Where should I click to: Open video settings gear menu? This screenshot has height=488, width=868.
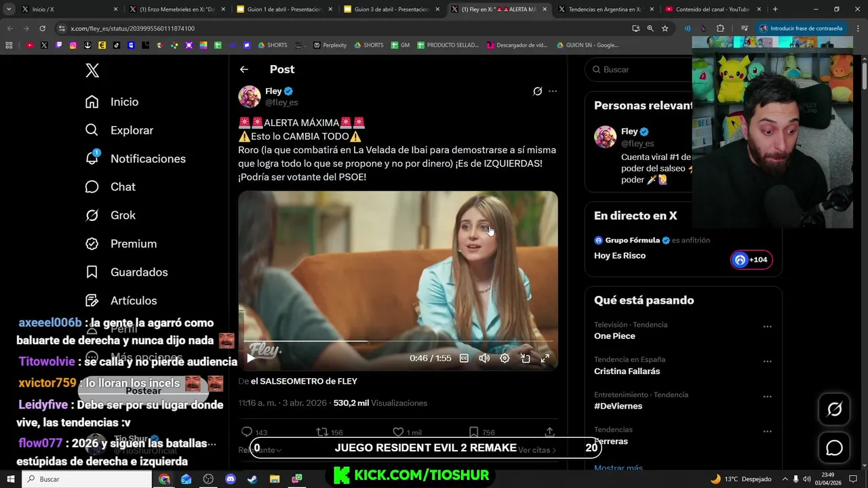coord(505,358)
